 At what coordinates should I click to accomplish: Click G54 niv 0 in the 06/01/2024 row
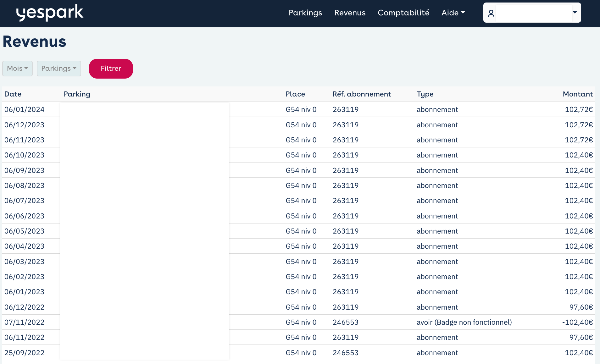click(301, 109)
